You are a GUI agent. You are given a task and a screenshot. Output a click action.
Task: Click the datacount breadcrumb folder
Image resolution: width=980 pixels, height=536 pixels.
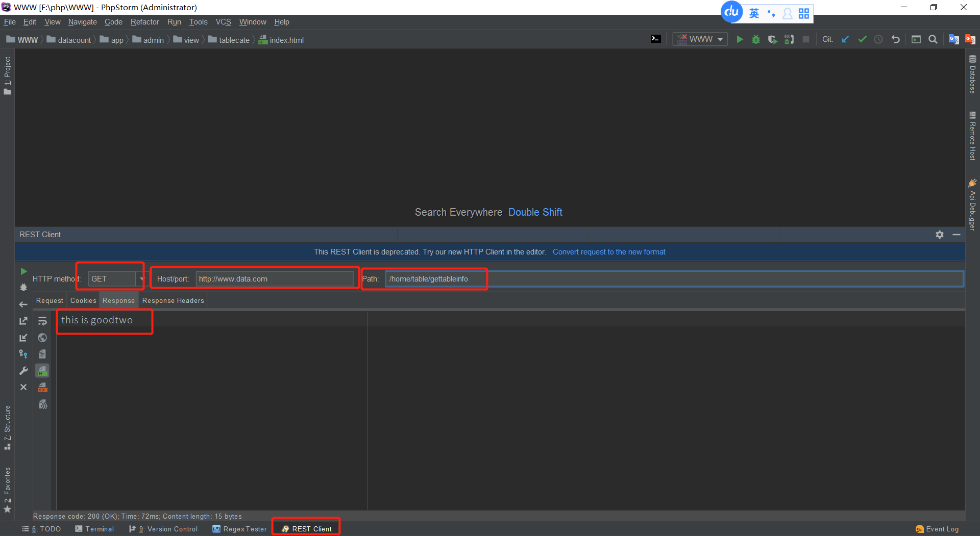[x=69, y=40]
